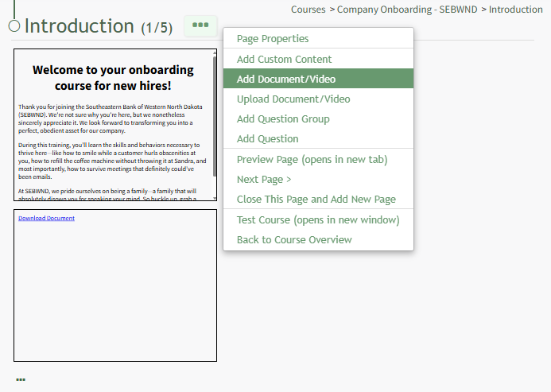
Task: Click the welcome text scrollbar thumb
Action: (x=215, y=116)
